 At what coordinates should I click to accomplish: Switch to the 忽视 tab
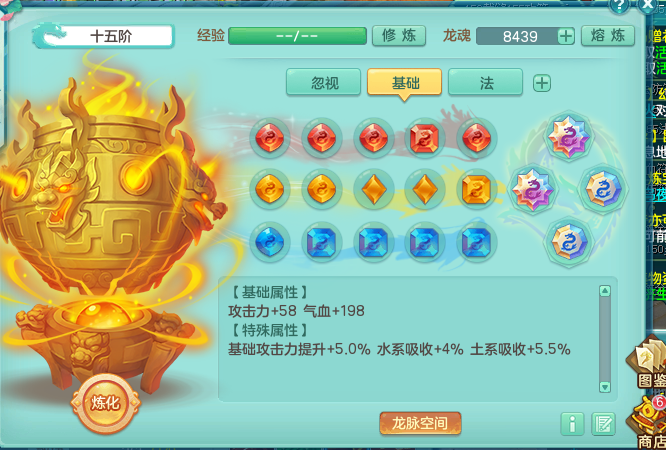[x=324, y=82]
